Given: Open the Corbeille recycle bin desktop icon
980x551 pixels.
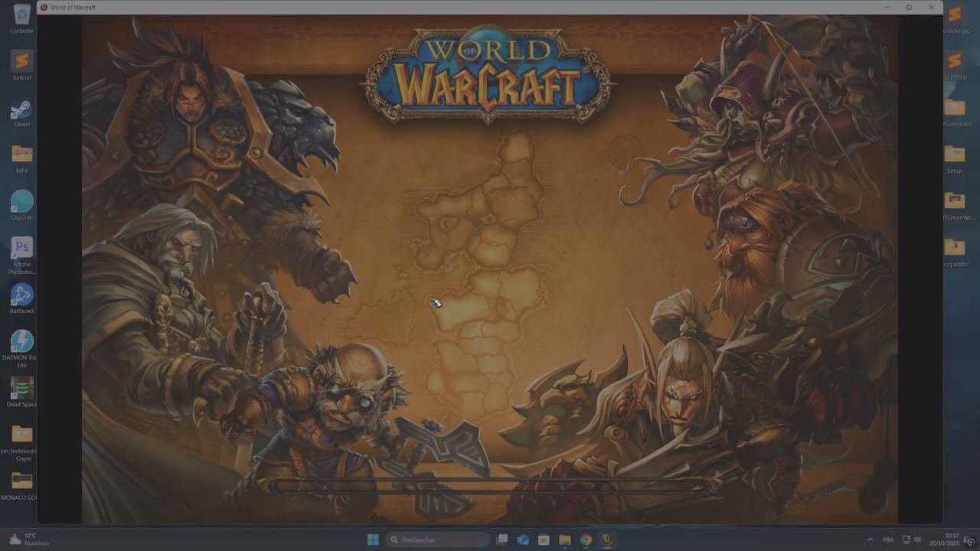Looking at the screenshot, I should pos(22,17).
